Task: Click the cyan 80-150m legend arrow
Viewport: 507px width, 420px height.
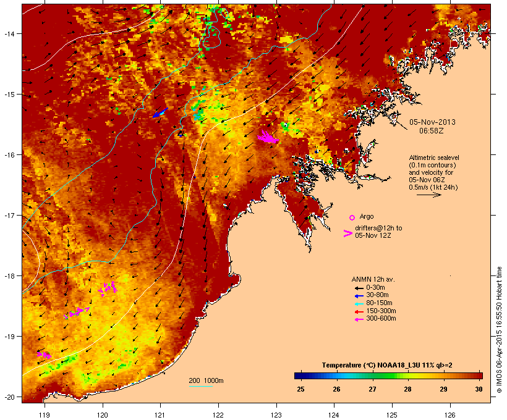Action: (359, 304)
